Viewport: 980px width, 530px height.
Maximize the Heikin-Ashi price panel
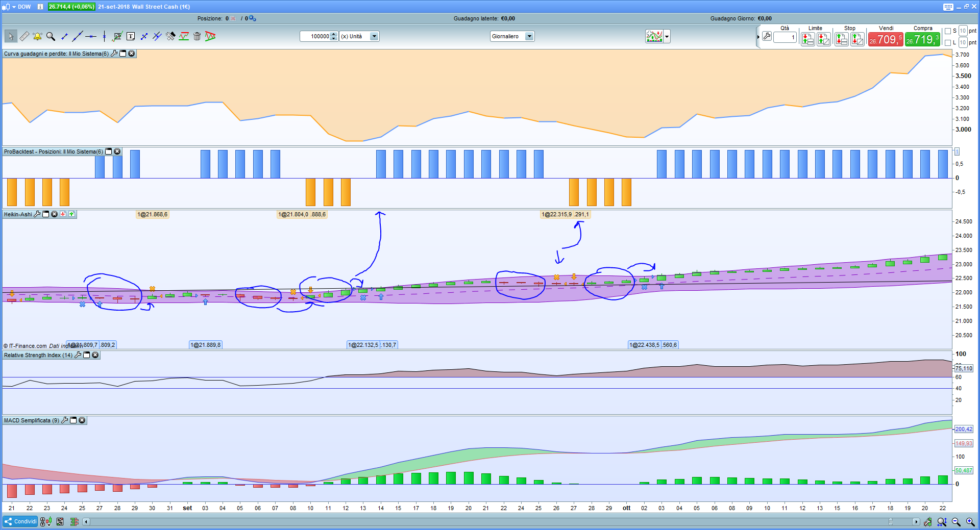[46, 214]
